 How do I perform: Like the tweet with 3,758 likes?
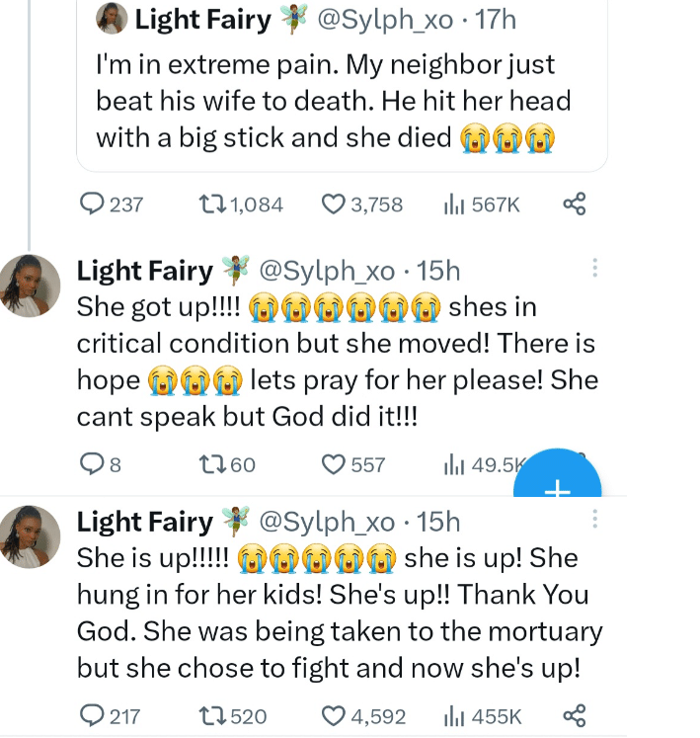[x=333, y=205]
